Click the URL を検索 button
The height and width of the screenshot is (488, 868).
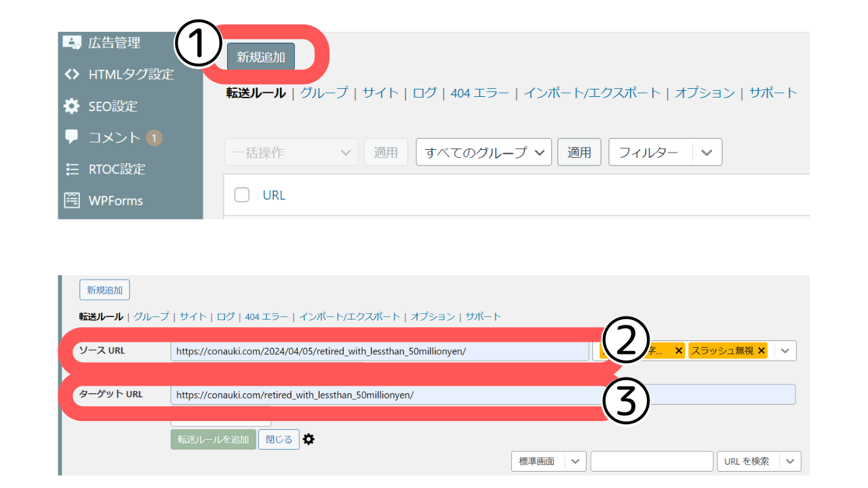748,461
